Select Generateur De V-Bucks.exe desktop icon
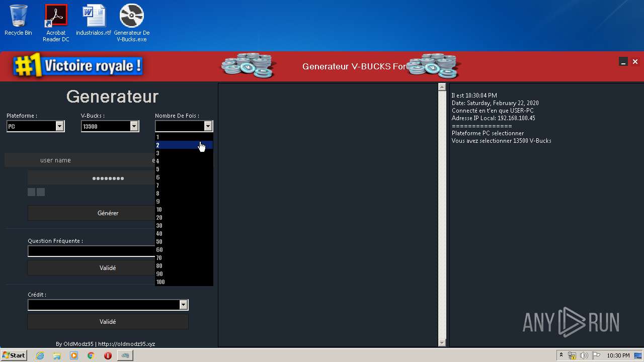This screenshot has width=644, height=362. click(x=131, y=23)
